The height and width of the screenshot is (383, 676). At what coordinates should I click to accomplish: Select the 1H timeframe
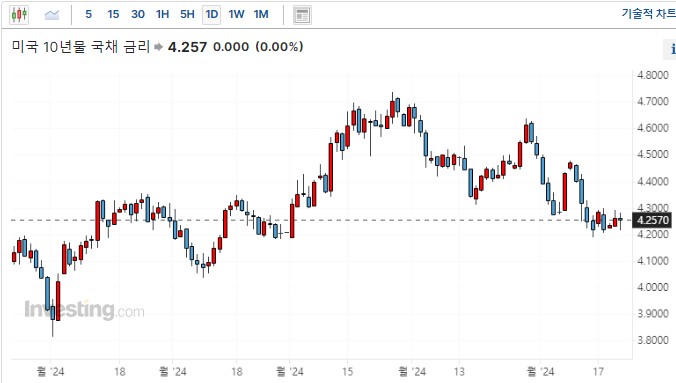click(x=162, y=14)
